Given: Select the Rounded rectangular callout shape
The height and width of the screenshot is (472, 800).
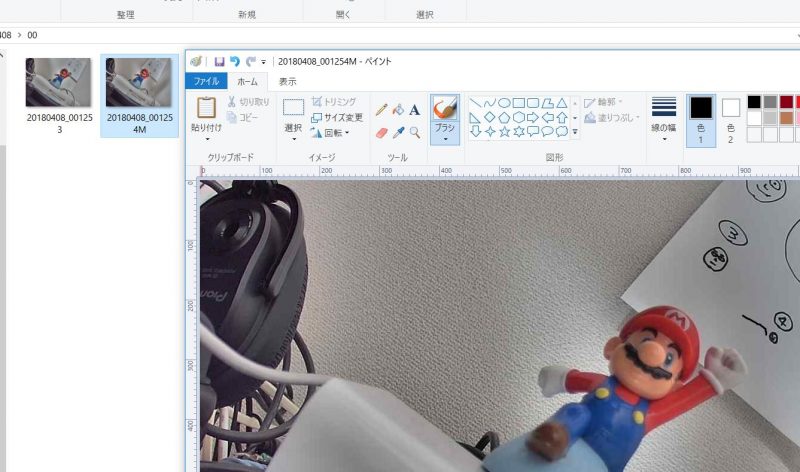Looking at the screenshot, I should click(x=533, y=132).
